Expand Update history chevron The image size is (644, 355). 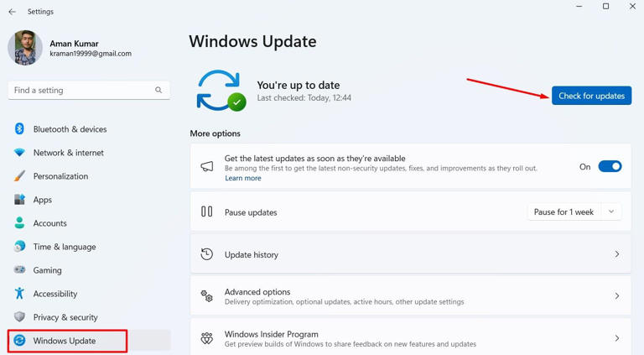point(617,254)
